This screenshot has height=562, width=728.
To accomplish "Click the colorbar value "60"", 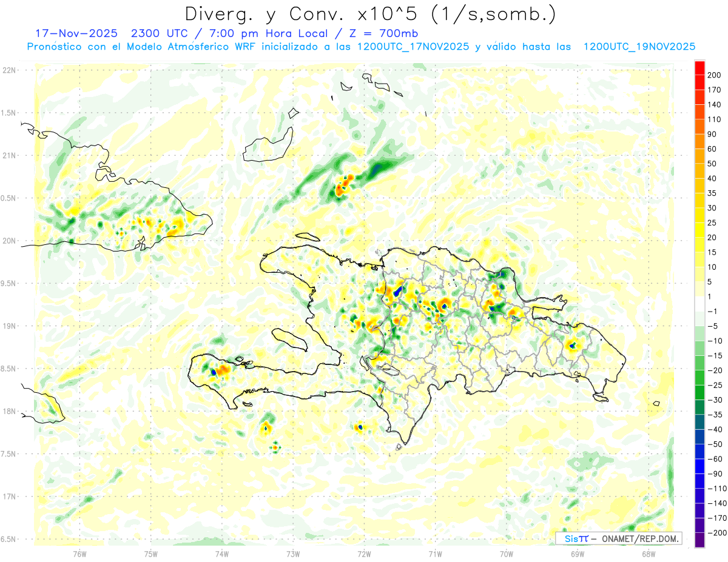I will tap(713, 149).
